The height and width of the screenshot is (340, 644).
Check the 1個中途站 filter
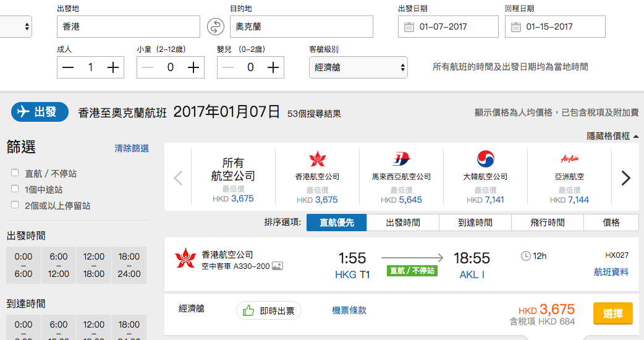coord(15,189)
